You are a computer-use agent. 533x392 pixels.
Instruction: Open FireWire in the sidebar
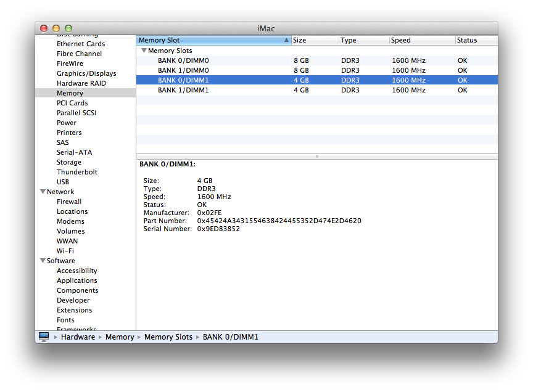coord(70,63)
